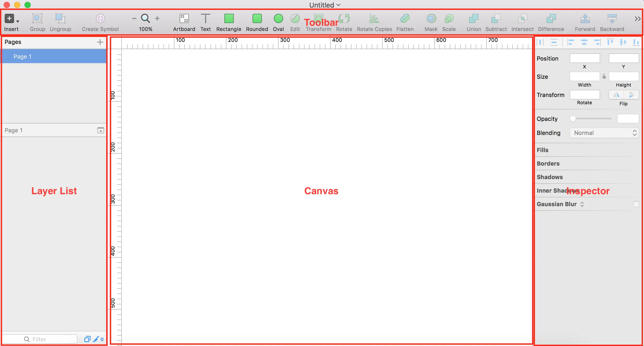This screenshot has width=644, height=346.
Task: Open the Blending mode dropdown
Action: click(604, 133)
